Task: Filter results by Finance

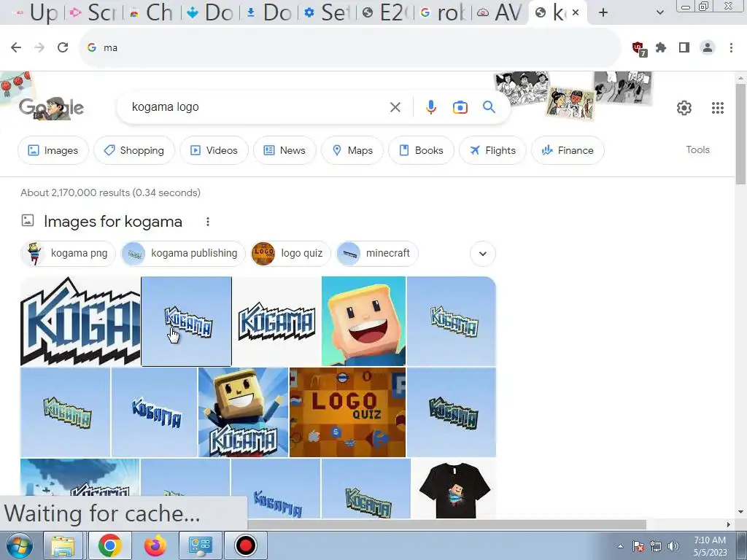Action: 568,150
